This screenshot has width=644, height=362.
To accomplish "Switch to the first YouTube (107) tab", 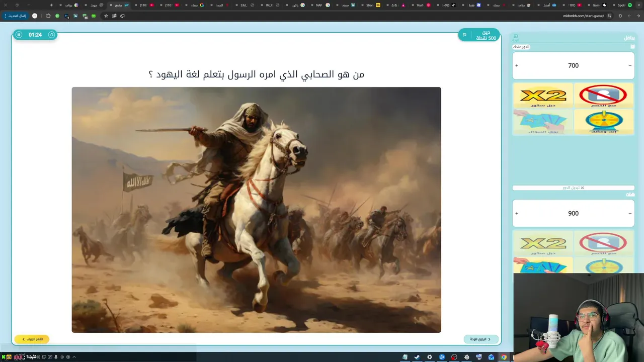I will (572, 5).
